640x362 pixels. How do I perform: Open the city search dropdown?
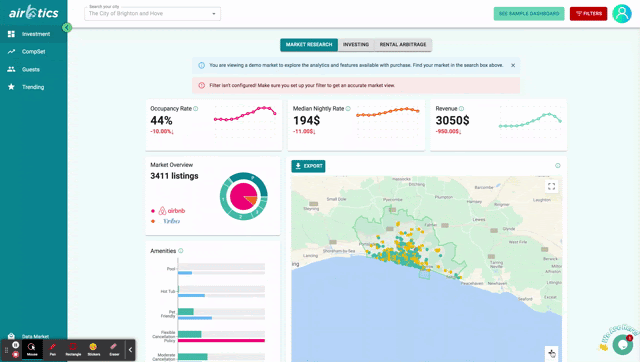point(152,13)
